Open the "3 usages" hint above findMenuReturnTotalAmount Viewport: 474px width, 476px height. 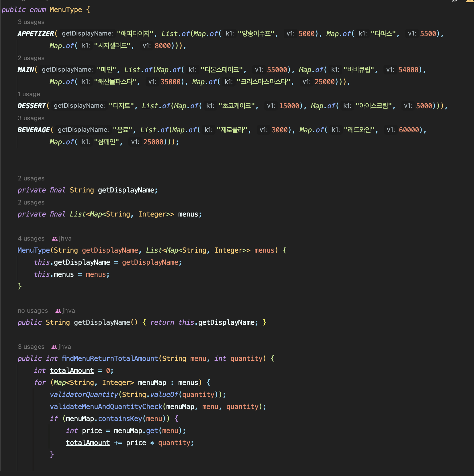click(31, 347)
